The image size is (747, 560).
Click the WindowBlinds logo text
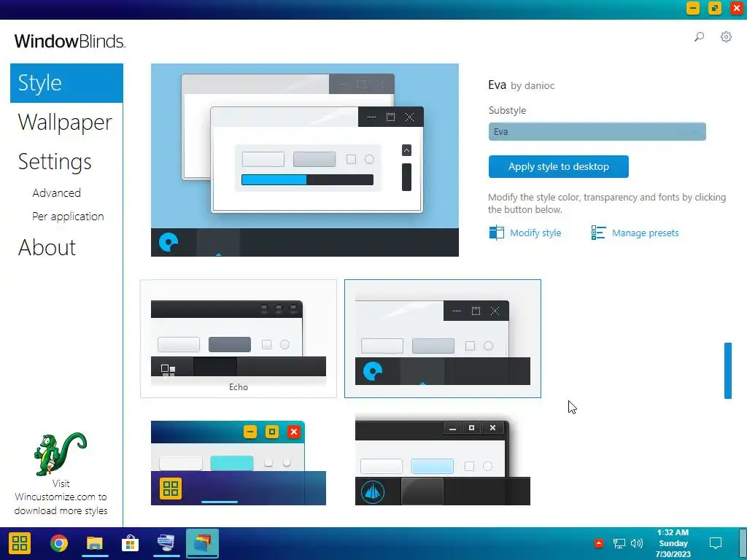click(x=69, y=42)
